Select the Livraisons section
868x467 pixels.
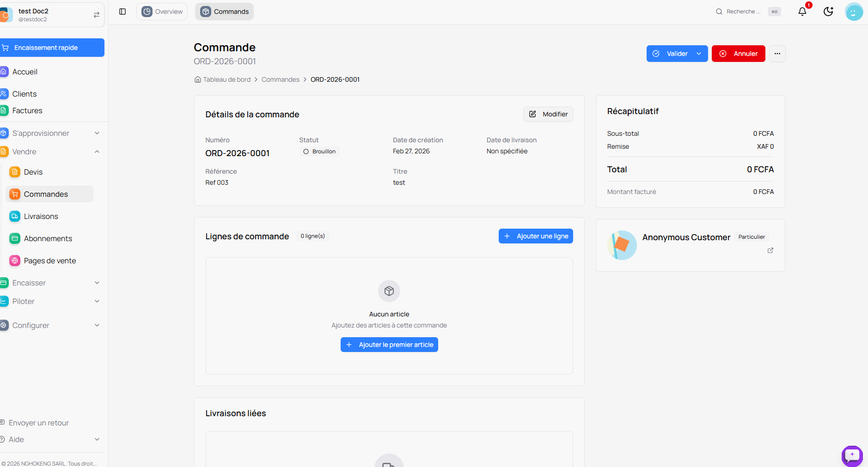pos(41,216)
